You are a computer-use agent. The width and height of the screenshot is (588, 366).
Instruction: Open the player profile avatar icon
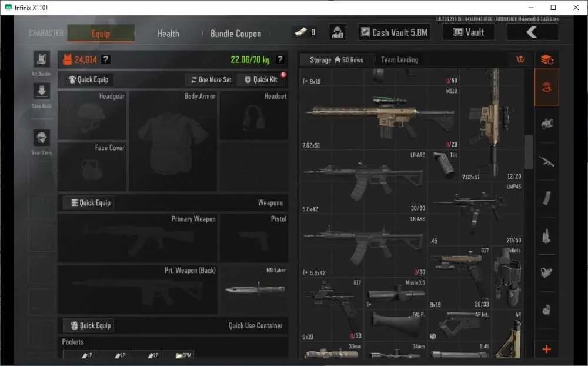pos(338,33)
